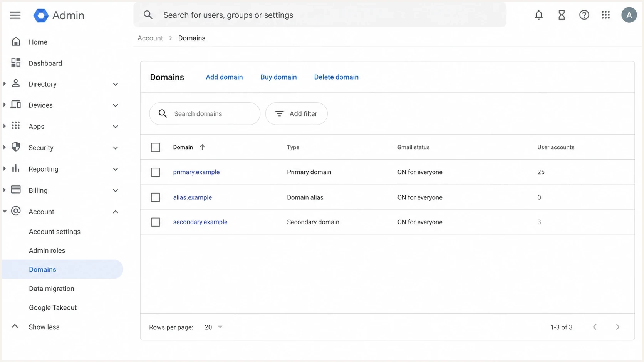Image resolution: width=644 pixels, height=362 pixels.
Task: Open Data migration in sidebar
Action: coord(52,289)
